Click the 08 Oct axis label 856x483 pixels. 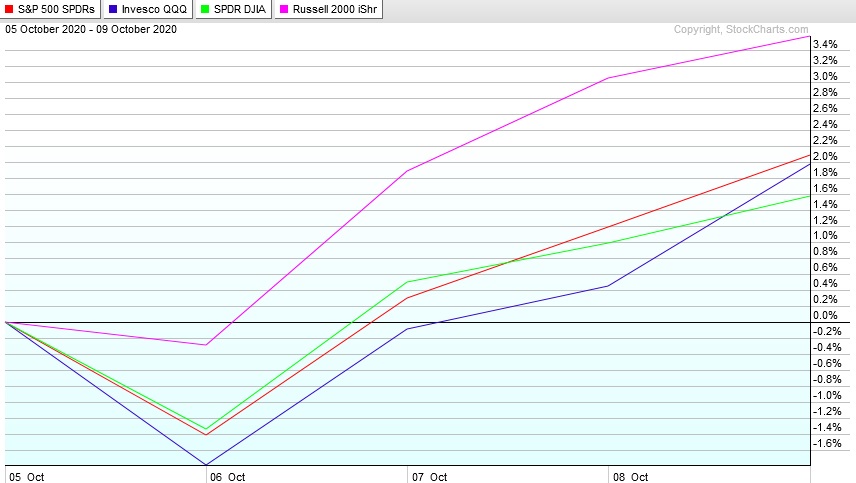pyautogui.click(x=631, y=477)
